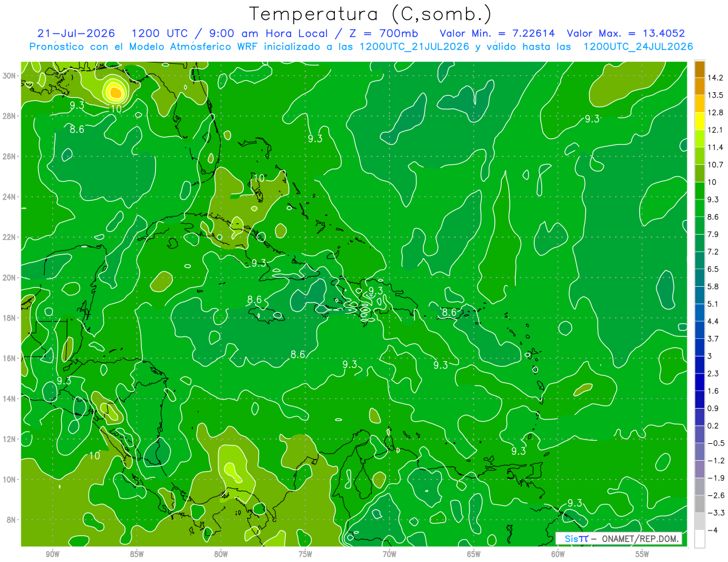The height and width of the screenshot is (562, 728).
Task: Click the '0.9' legend value
Action: click(x=713, y=408)
